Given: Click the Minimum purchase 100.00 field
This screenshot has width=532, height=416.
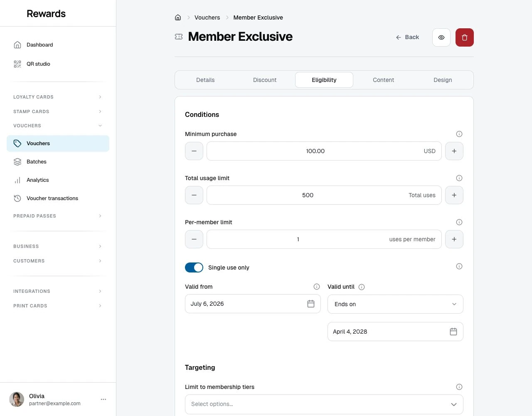Looking at the screenshot, I should click(x=324, y=151).
